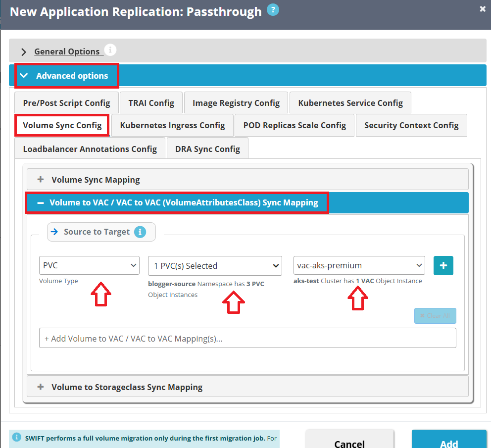Screen dimensions: 491x448
Task: Open the 1 PVC(s) Selected dropdown
Action: pyautogui.click(x=215, y=266)
